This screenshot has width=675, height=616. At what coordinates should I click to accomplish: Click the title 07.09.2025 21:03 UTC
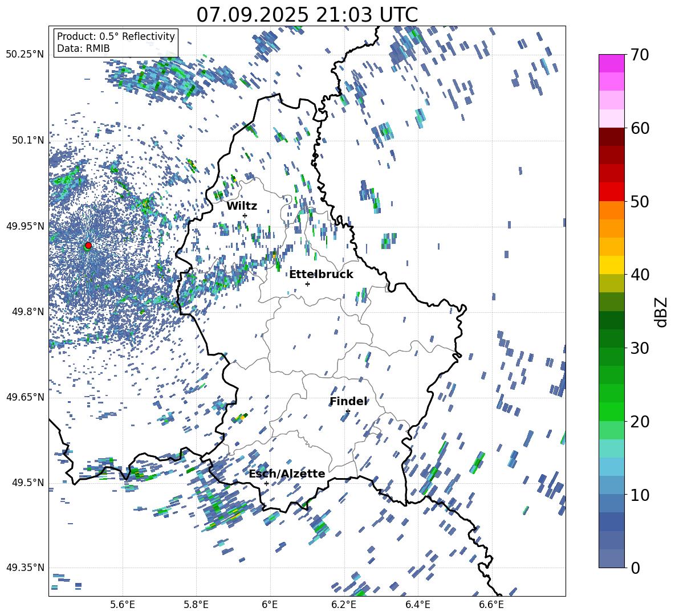(307, 15)
